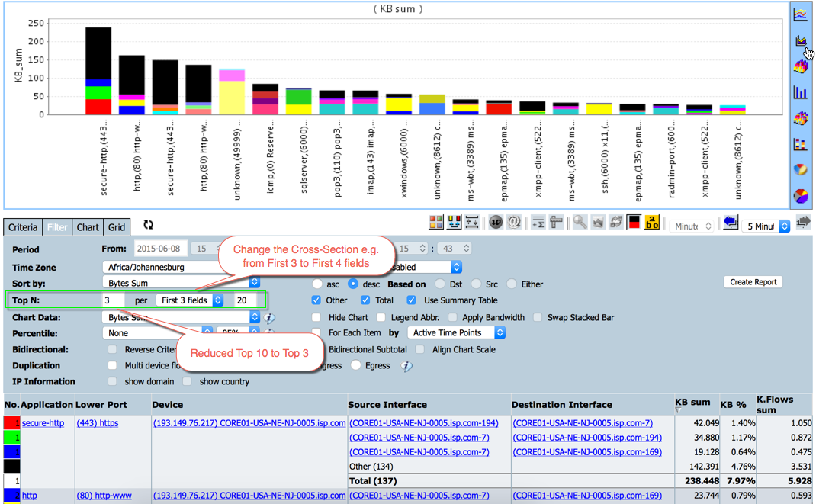The width and height of the screenshot is (816, 504).
Task: Enable the show country checkbox
Action: pos(188,381)
